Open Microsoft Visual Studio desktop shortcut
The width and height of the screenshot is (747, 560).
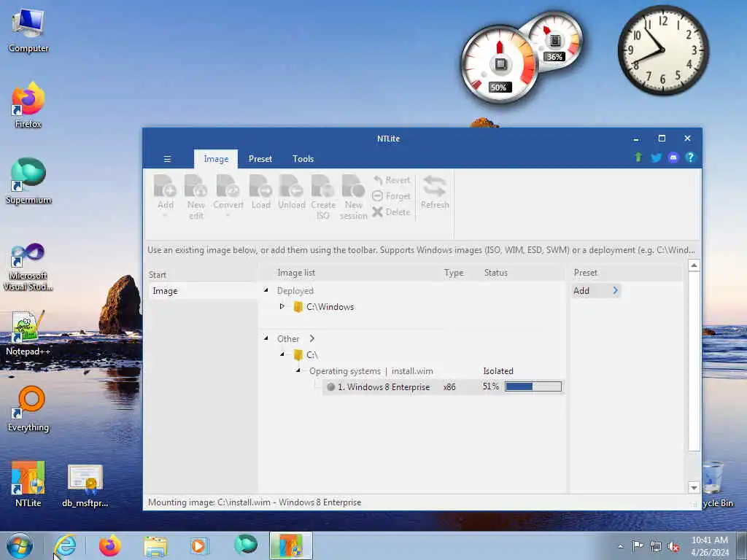pyautogui.click(x=28, y=267)
